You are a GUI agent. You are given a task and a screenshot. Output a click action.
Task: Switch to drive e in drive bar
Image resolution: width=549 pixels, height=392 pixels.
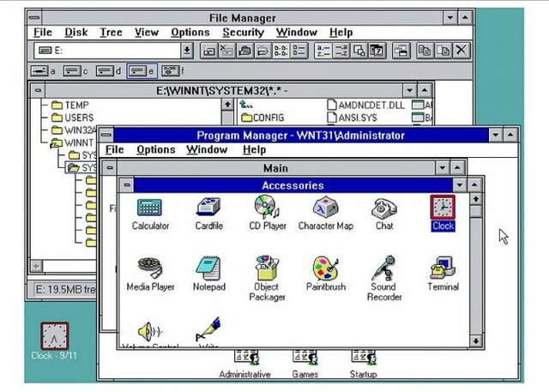tap(142, 71)
